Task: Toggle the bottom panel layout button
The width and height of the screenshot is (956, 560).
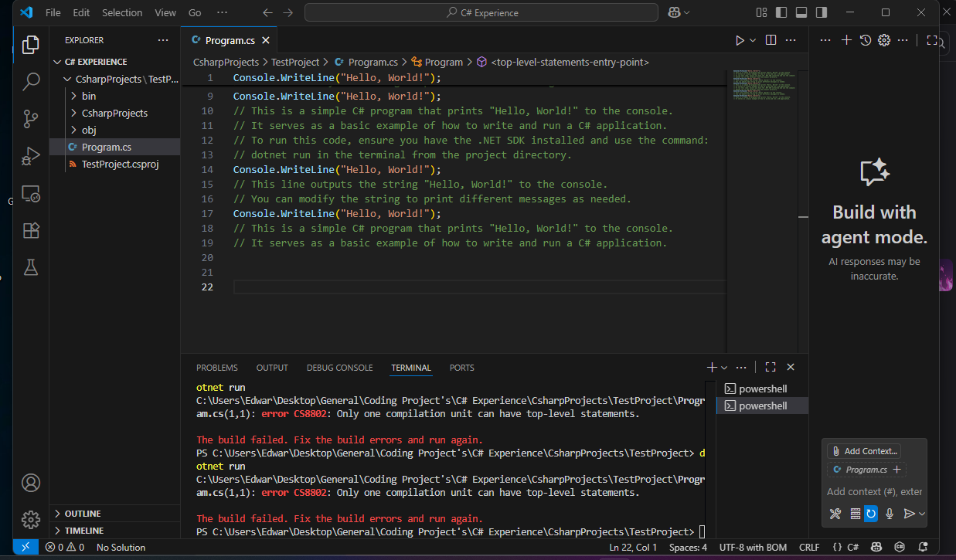Action: click(x=801, y=12)
